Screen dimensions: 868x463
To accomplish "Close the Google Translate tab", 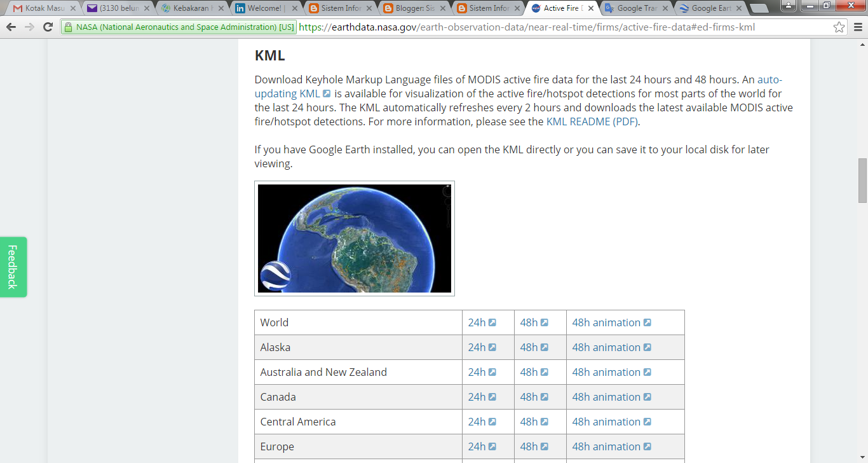I will (x=665, y=9).
